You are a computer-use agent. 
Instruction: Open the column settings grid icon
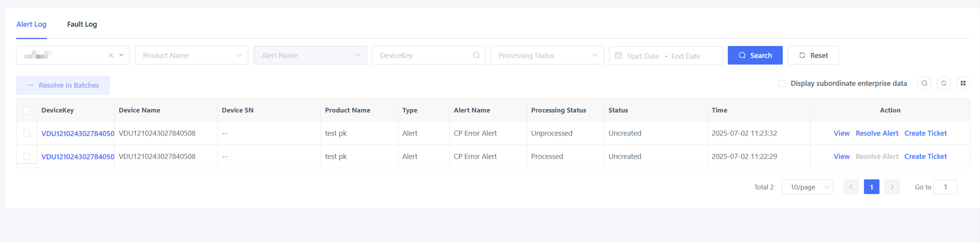click(962, 83)
